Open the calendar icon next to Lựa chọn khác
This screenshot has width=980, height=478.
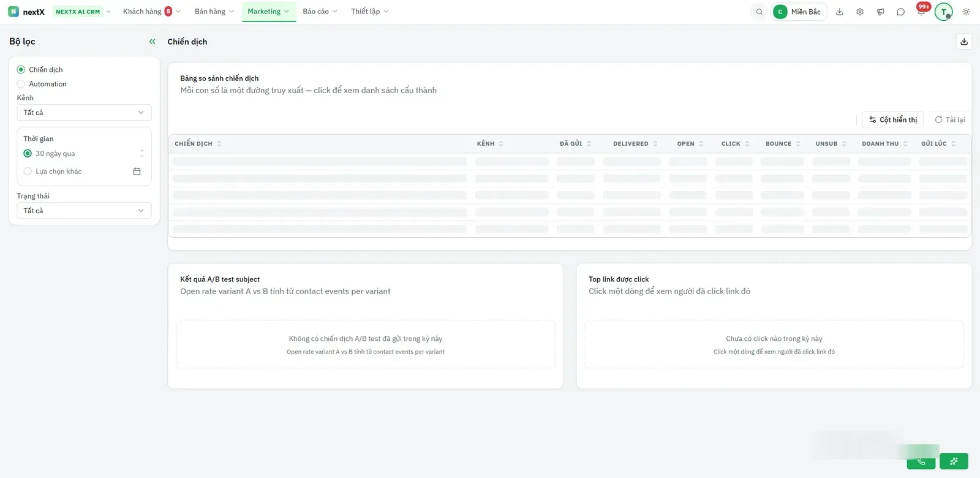(137, 172)
